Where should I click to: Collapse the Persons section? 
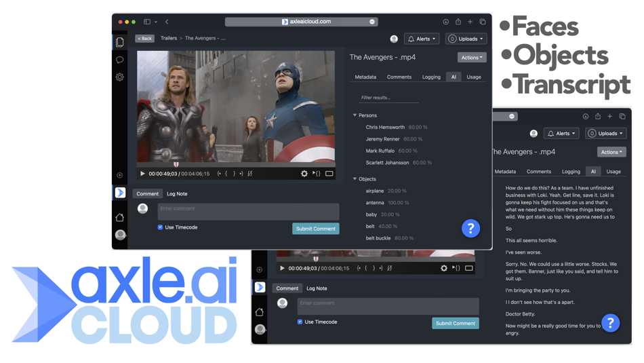tap(355, 115)
